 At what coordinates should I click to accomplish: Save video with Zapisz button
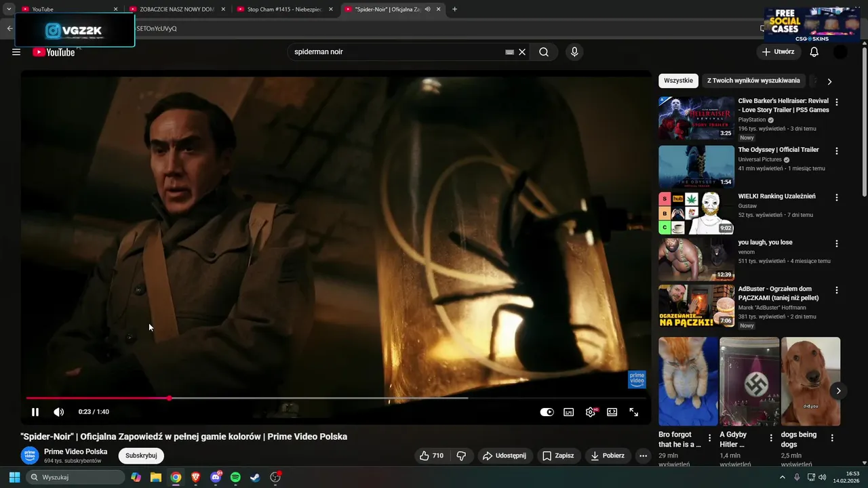tap(558, 456)
